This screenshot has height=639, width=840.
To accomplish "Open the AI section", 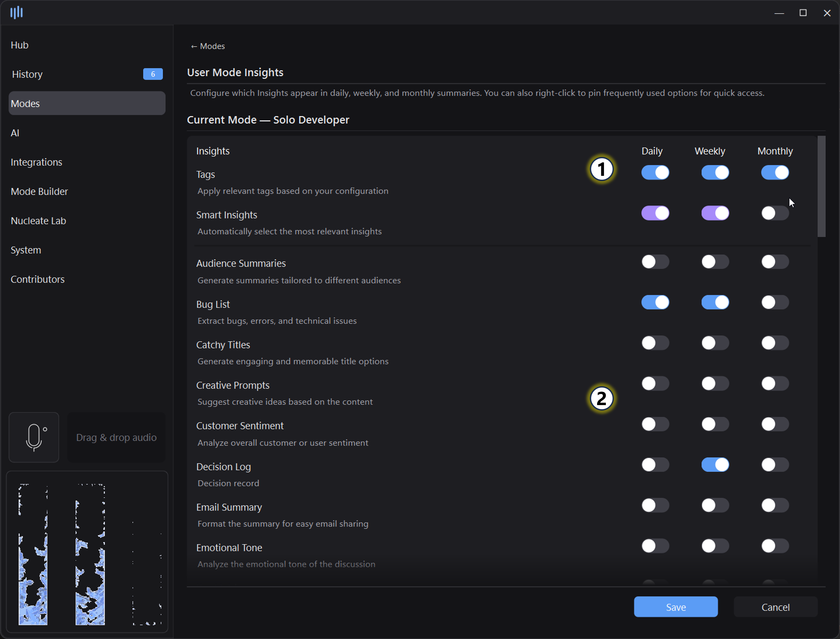I will click(87, 133).
